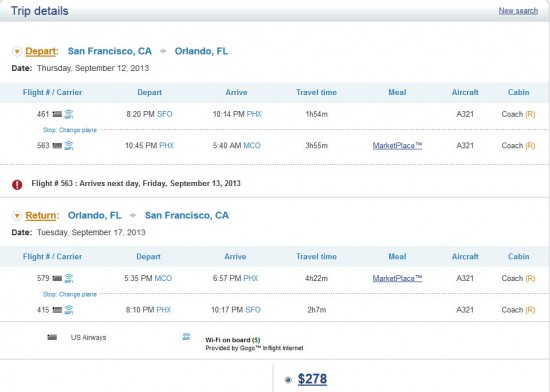550x392 pixels.
Task: Click the Wi-Fi on board legend icon
Action: (186, 337)
